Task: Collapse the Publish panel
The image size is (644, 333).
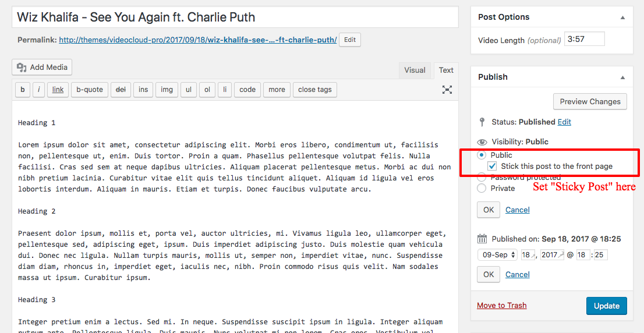Action: (x=622, y=77)
